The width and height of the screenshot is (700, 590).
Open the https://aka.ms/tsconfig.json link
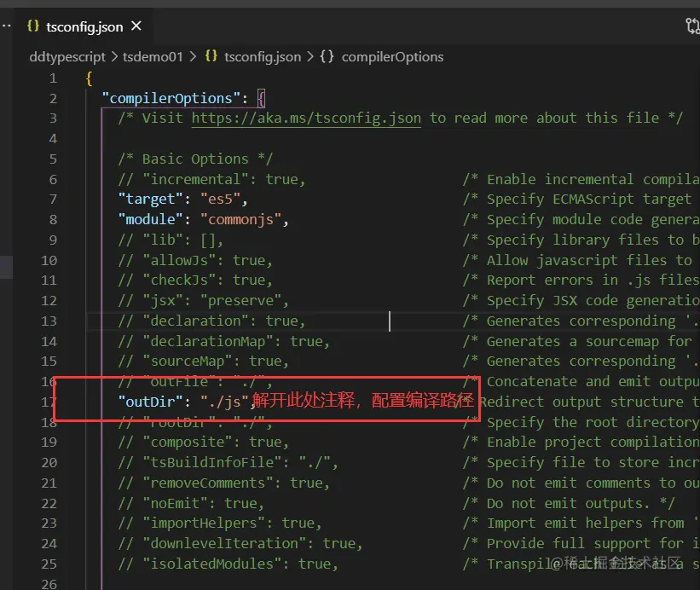[x=306, y=119]
